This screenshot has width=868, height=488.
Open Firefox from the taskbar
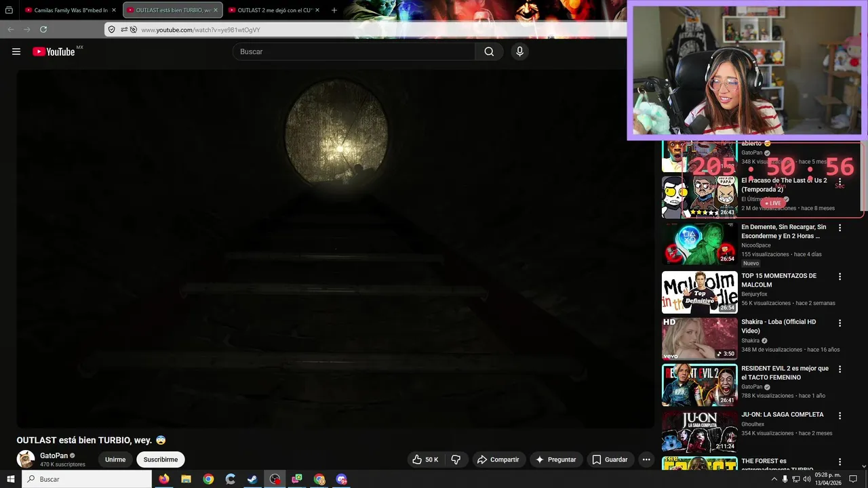[x=164, y=479]
